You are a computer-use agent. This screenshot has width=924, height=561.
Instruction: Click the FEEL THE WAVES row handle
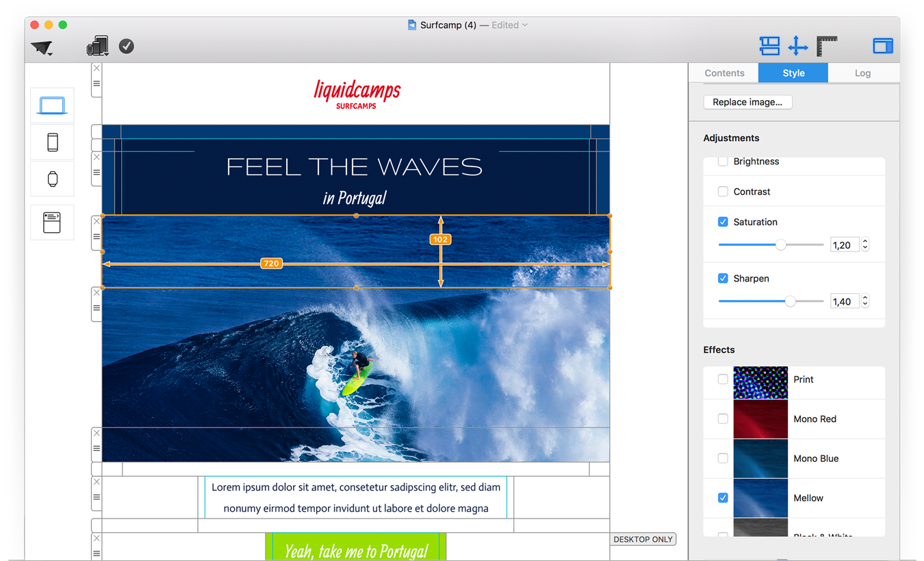[97, 173]
